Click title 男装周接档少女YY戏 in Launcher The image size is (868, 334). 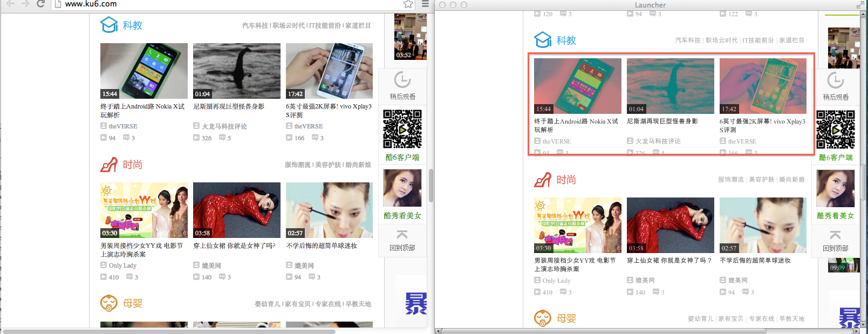tap(575, 264)
